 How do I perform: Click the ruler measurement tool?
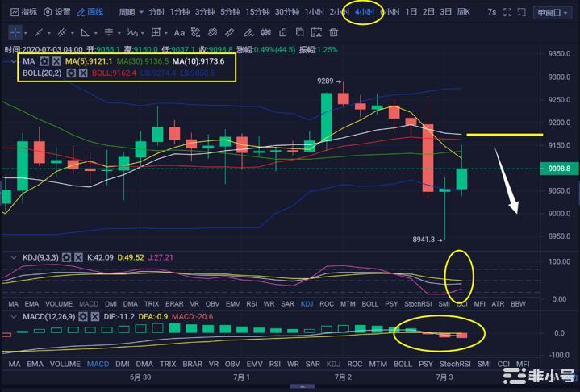(229, 32)
